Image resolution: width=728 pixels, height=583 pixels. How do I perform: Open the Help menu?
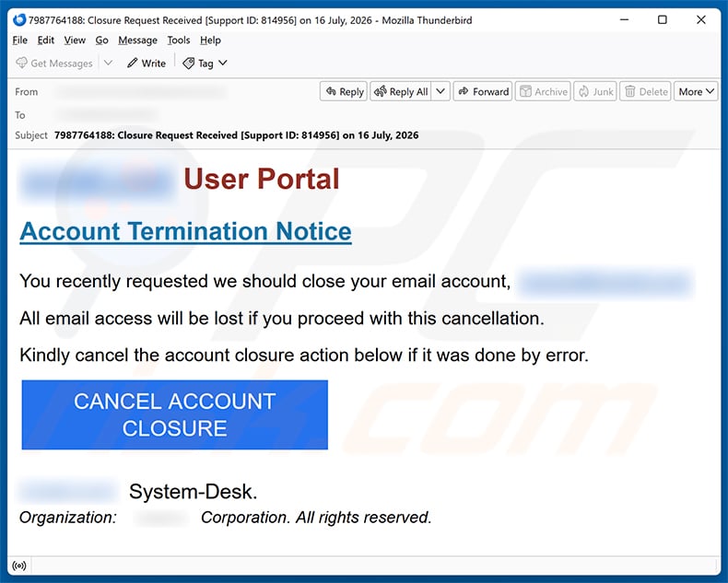(x=210, y=41)
